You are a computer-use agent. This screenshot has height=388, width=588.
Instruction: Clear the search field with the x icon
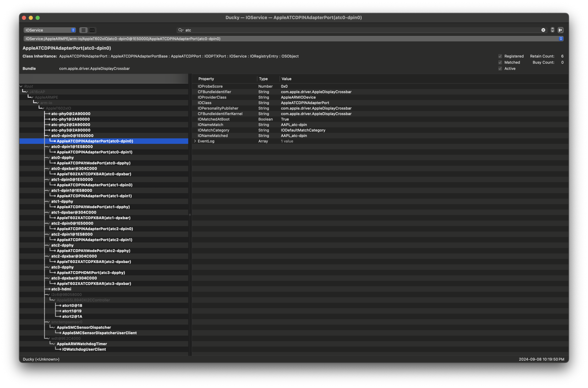pos(544,30)
